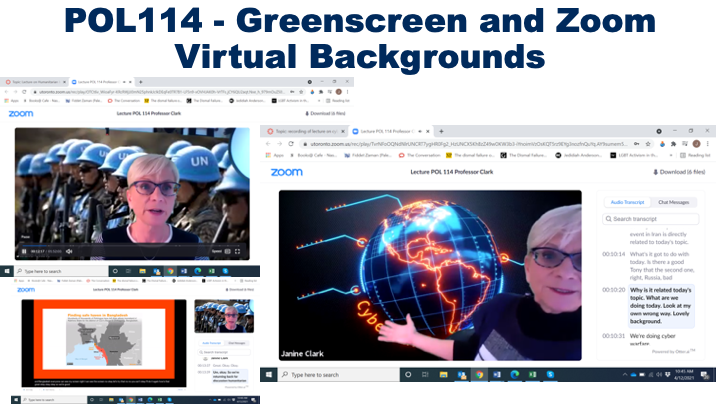The height and width of the screenshot is (405, 720).
Task: Pause the UN peacekeepers lecture video
Action: point(24,251)
